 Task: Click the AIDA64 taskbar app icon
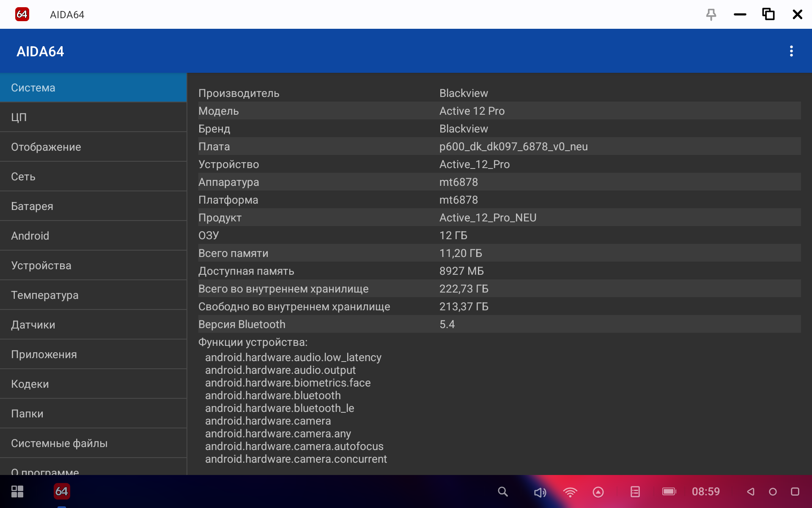62,491
